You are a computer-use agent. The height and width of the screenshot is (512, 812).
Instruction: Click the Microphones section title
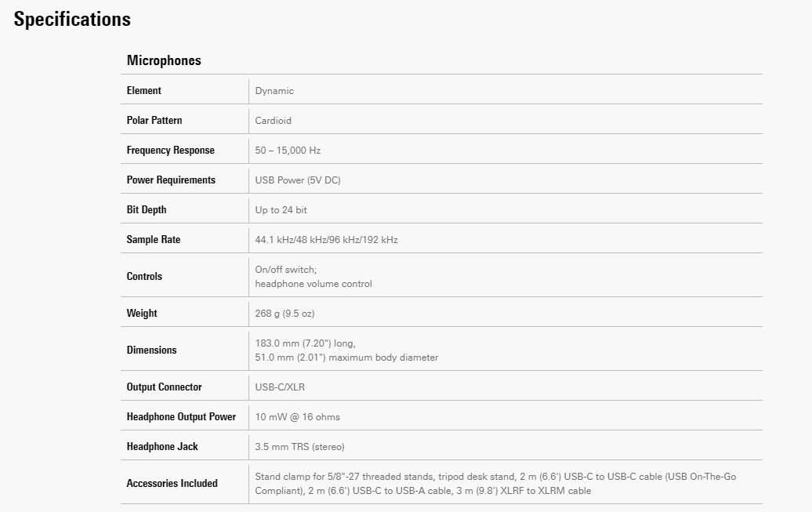[164, 60]
